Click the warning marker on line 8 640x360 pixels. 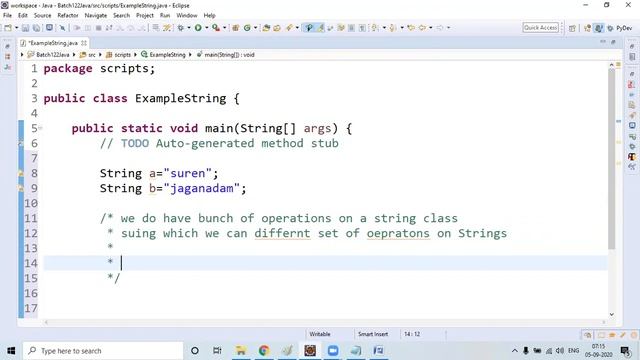[x=20, y=173]
